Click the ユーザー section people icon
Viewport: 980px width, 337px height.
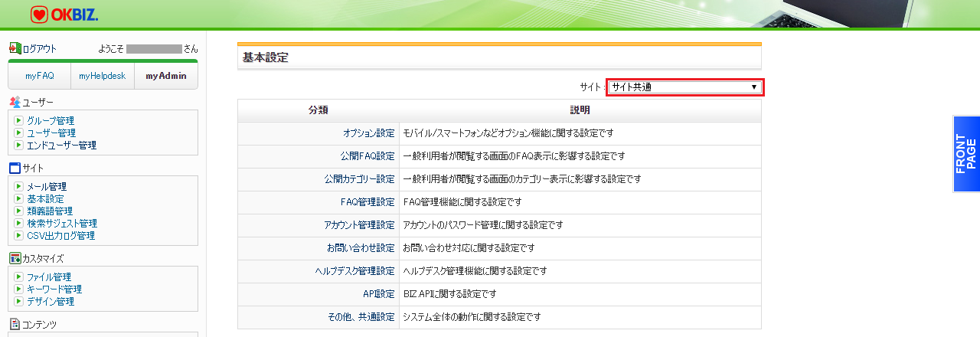pyautogui.click(x=15, y=102)
